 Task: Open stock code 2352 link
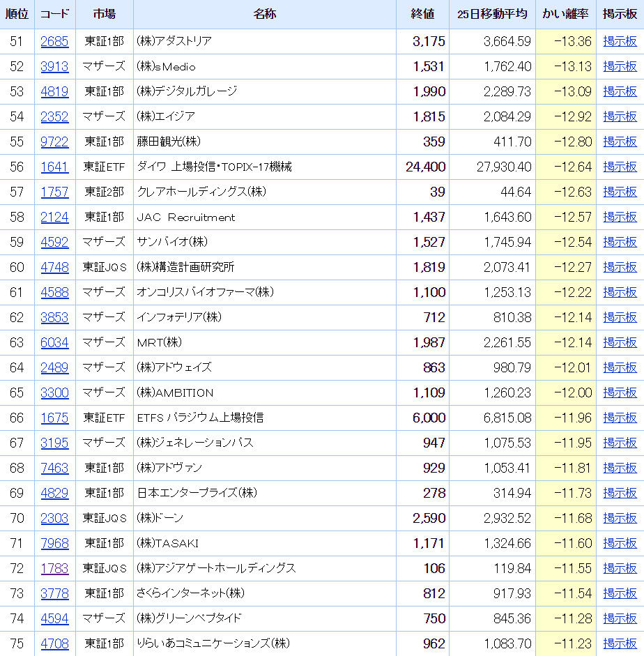coord(54,116)
